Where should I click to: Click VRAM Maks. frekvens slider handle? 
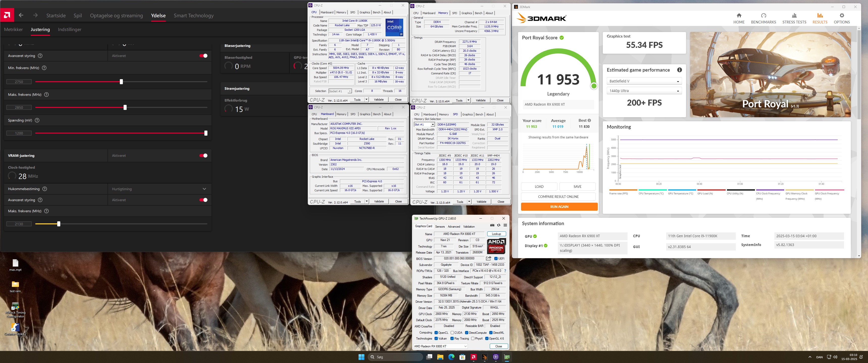coord(59,224)
